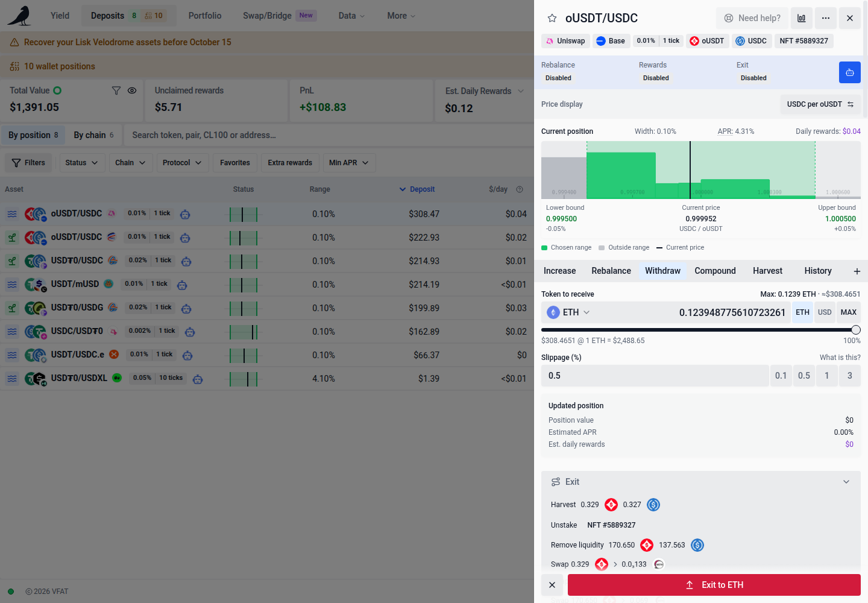Screen dimensions: 868x603
Task: Click the total value filter funnel icon
Action: (x=116, y=90)
